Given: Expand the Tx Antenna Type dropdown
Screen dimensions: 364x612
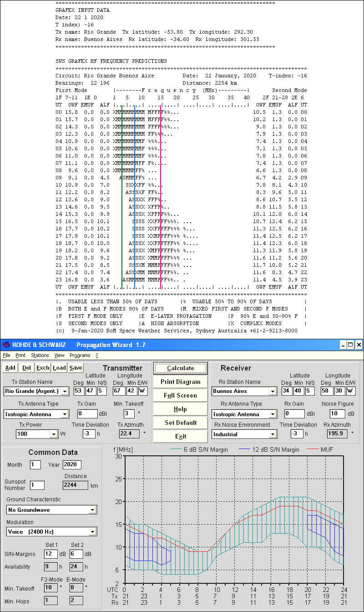Looking at the screenshot, I should point(65,414).
